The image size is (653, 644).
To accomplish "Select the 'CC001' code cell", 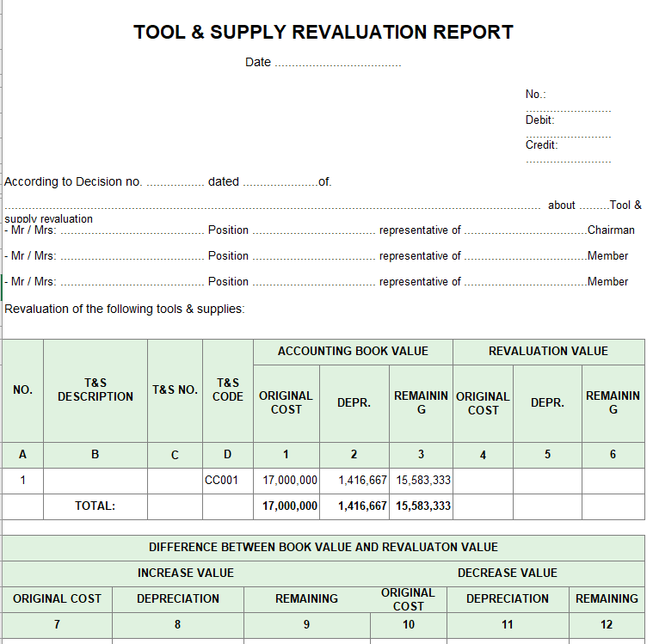I will tap(228, 481).
